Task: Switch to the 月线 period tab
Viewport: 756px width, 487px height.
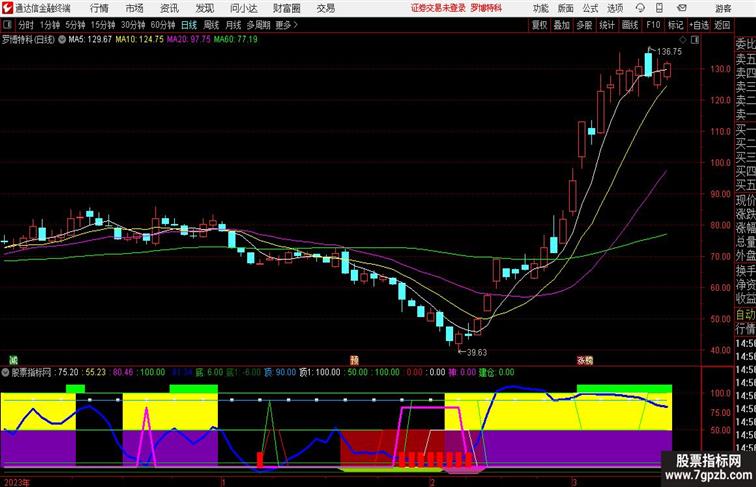Action: pyautogui.click(x=233, y=25)
